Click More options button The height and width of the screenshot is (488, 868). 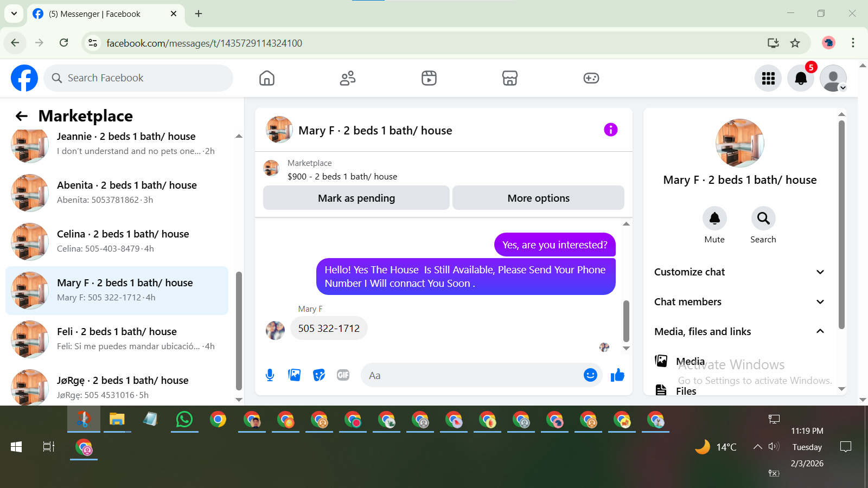pos(538,198)
